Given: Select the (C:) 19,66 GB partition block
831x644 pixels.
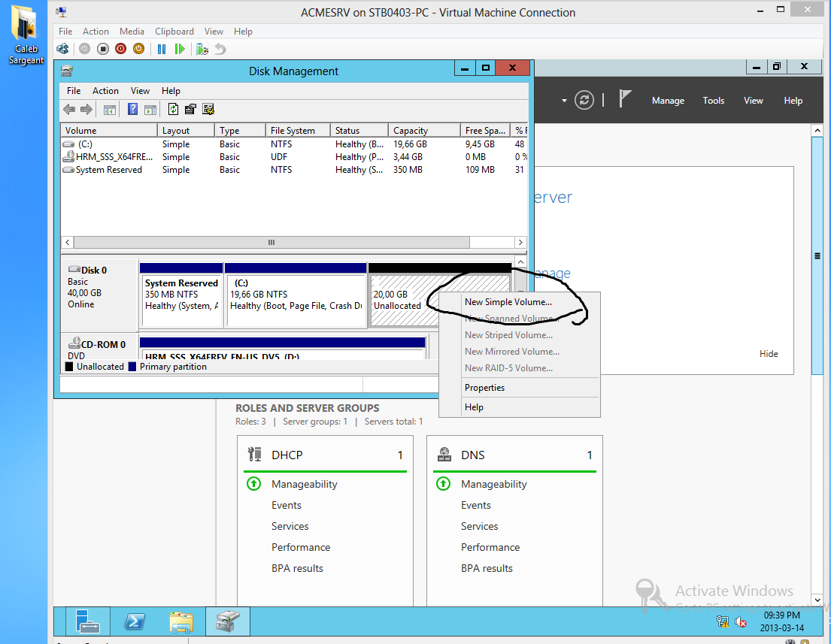Looking at the screenshot, I should tap(296, 295).
